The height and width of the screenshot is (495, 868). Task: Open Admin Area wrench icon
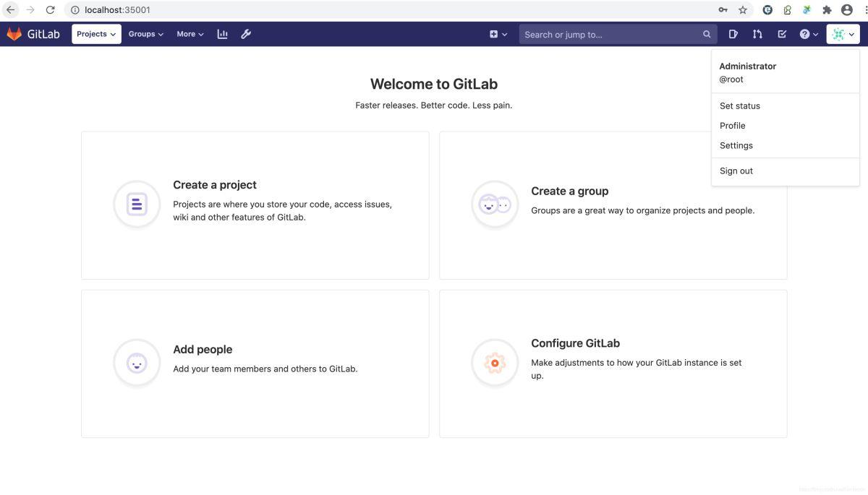click(x=246, y=34)
